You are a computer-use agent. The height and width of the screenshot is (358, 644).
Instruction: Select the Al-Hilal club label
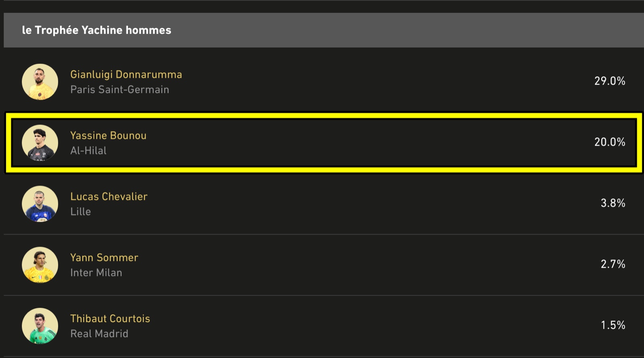click(89, 151)
